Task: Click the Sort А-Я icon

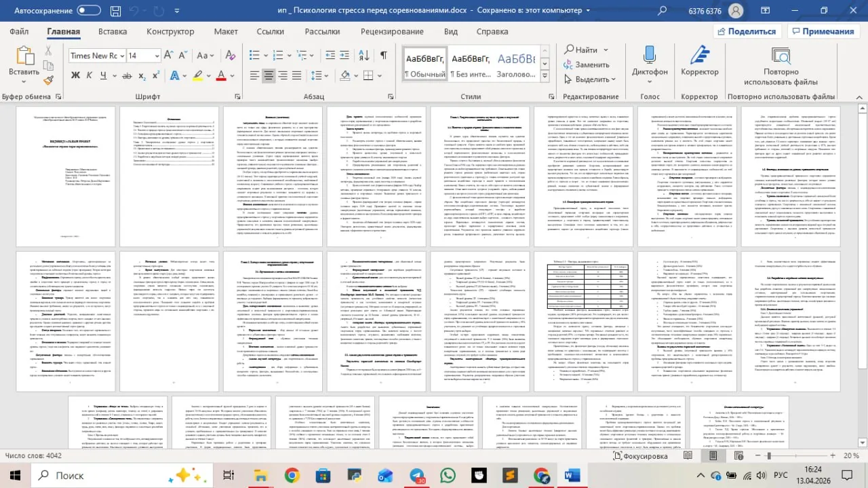Action: (363, 56)
